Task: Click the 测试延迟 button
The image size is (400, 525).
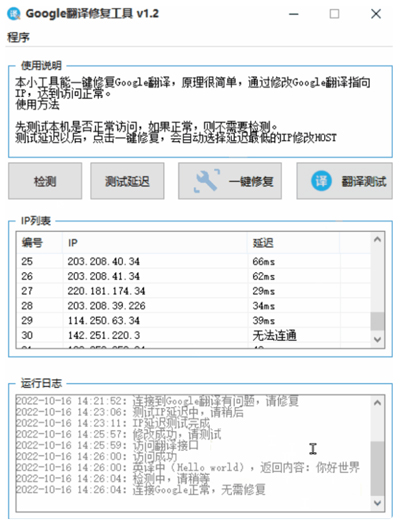Action: point(127,181)
